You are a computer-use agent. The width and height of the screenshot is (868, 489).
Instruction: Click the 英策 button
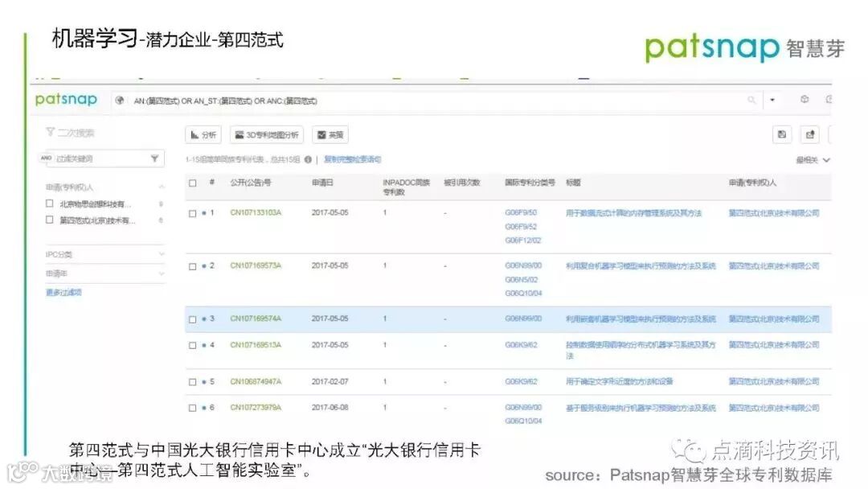(330, 134)
